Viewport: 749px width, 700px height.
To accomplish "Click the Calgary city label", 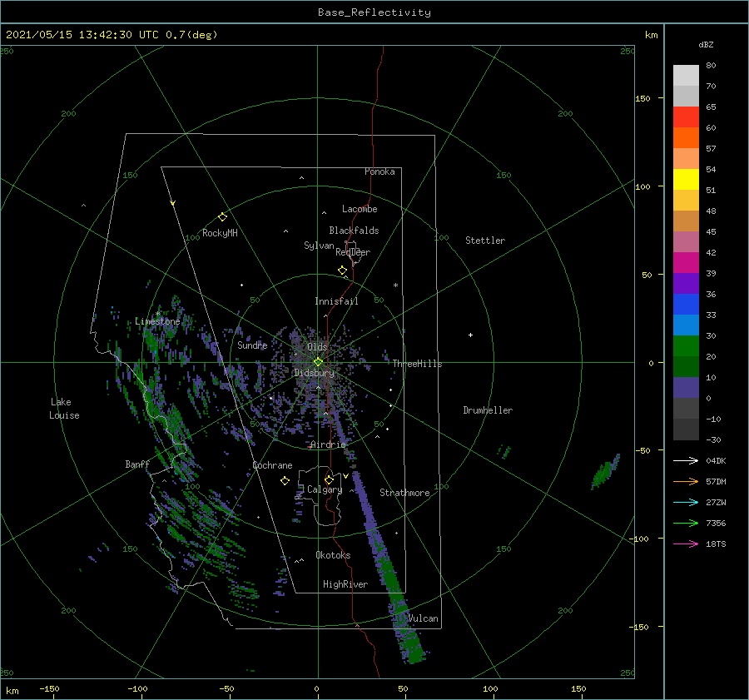I will click(325, 489).
